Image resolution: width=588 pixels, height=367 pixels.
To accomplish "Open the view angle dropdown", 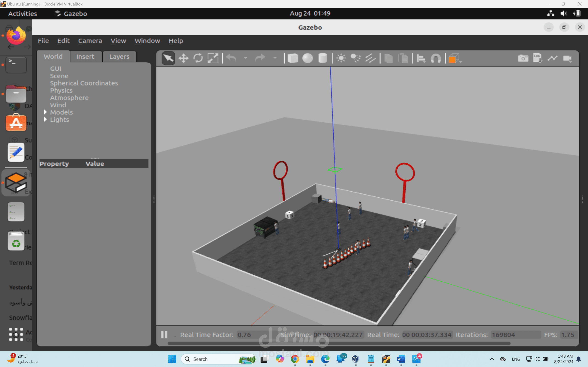I will point(454,58).
